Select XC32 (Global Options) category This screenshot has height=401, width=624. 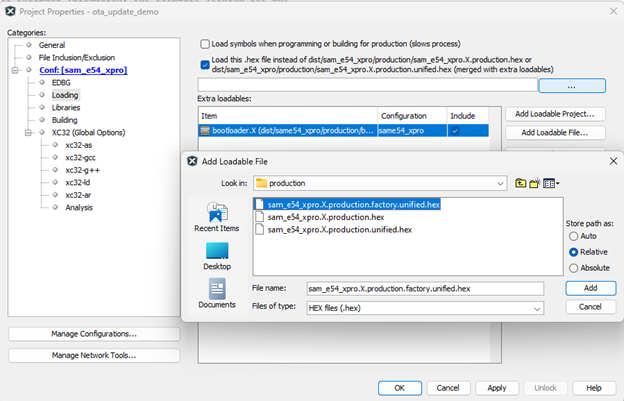click(x=88, y=132)
